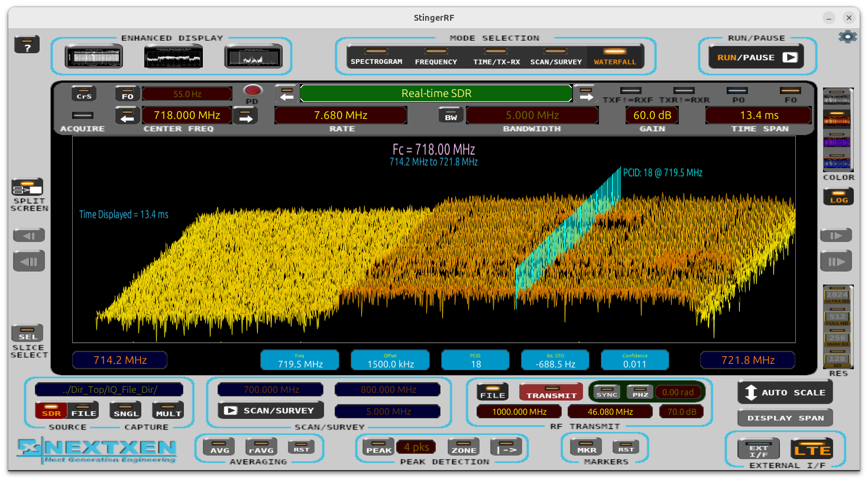Click the 718.000 MHz center frequency field

(x=187, y=115)
